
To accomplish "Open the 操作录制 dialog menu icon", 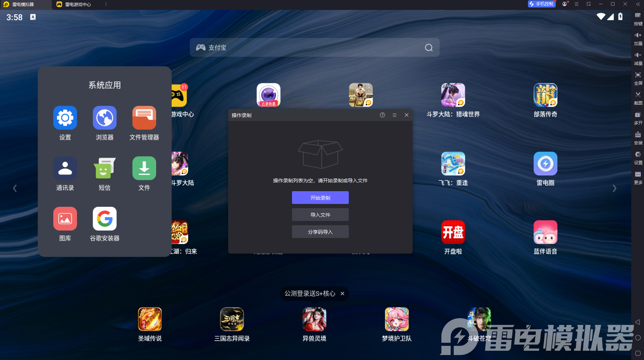I will 394,115.
